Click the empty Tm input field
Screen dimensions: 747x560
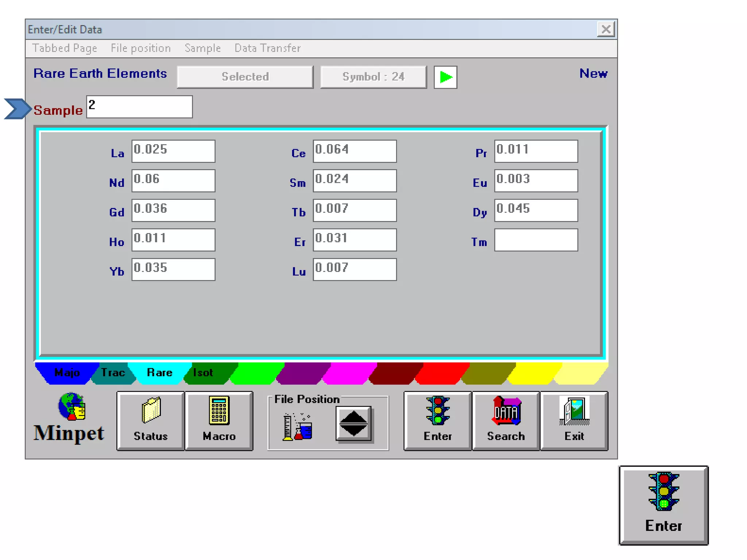[x=535, y=240]
